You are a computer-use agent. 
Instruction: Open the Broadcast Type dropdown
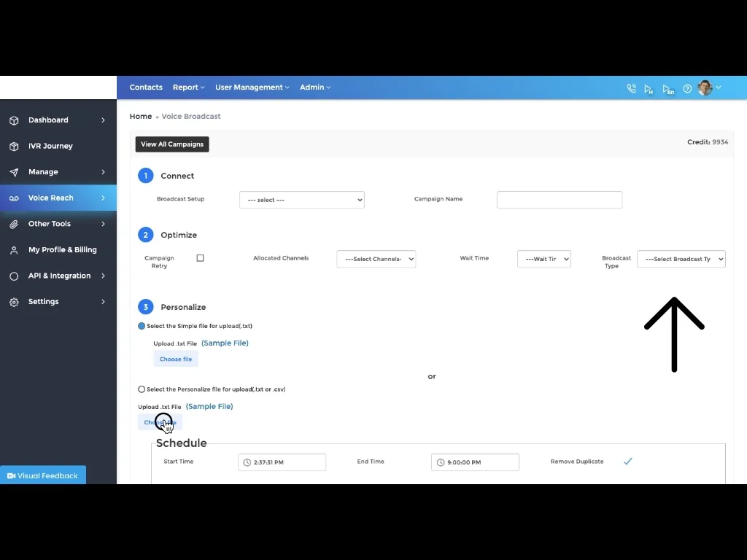(x=681, y=259)
